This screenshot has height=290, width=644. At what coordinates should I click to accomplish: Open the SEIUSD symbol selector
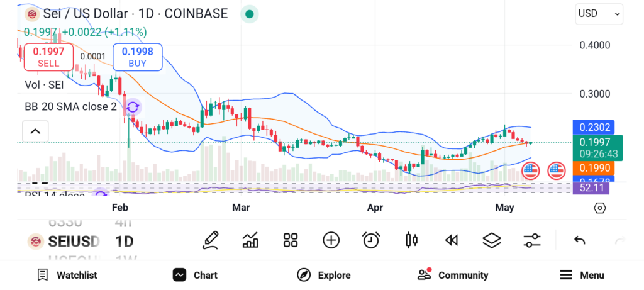[x=65, y=241]
